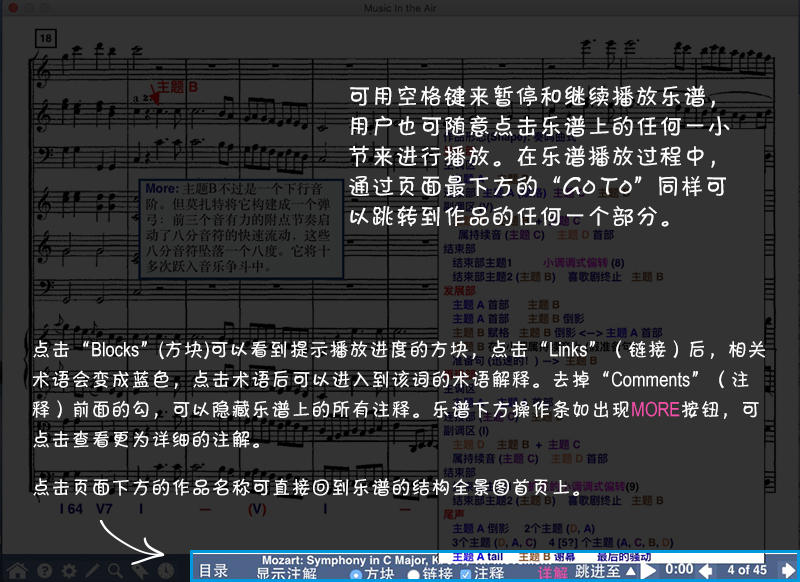The height and width of the screenshot is (582, 800).
Task: Click the '4 of 45' page indicator
Action: [x=747, y=570]
